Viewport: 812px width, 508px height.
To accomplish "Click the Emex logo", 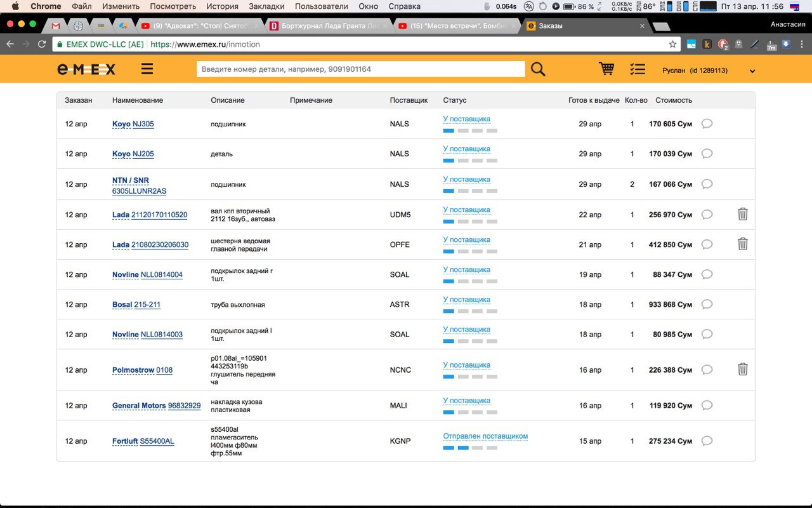I will [86, 69].
